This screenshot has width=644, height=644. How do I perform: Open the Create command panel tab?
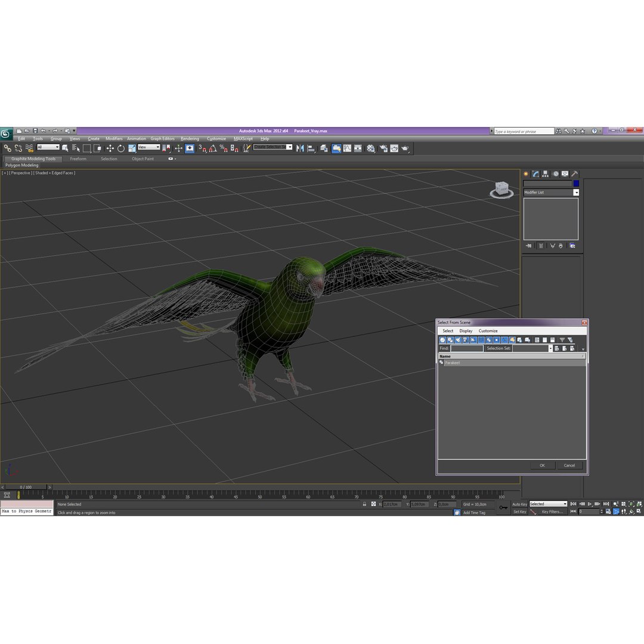click(526, 174)
